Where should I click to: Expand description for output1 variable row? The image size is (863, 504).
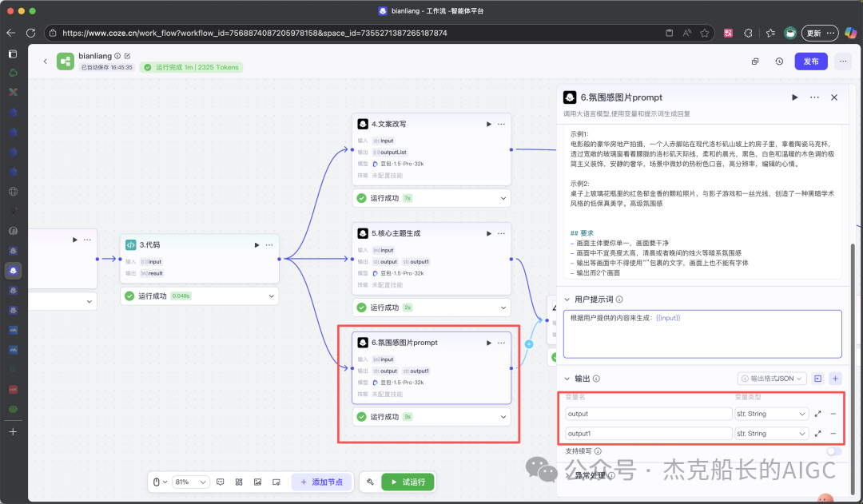tap(818, 434)
